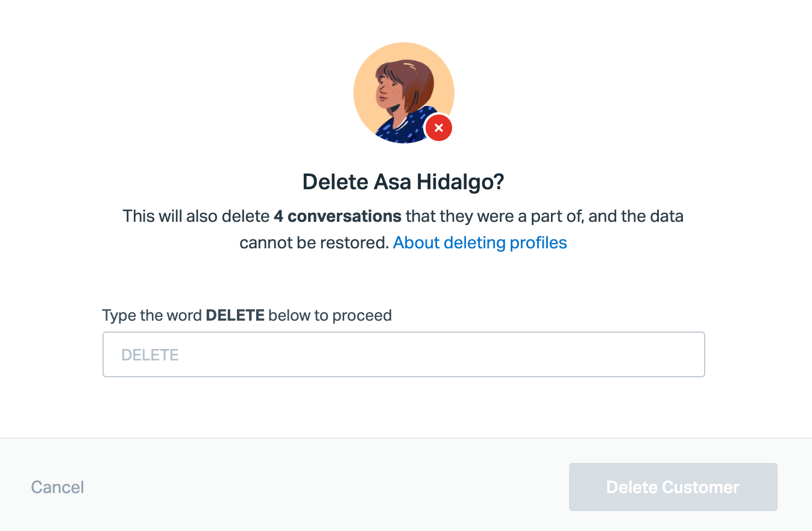
Task: Click the bold "4 conversations" text
Action: (x=338, y=216)
